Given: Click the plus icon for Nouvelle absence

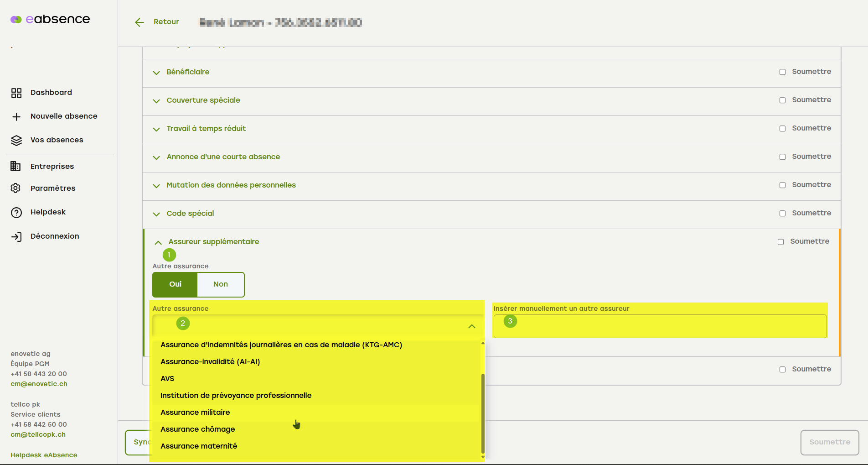Looking at the screenshot, I should pyautogui.click(x=16, y=117).
